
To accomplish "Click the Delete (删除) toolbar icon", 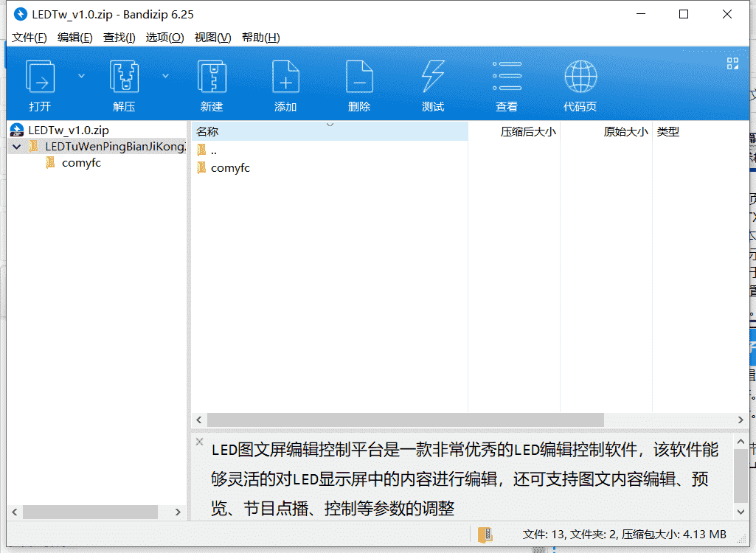I will click(359, 77).
